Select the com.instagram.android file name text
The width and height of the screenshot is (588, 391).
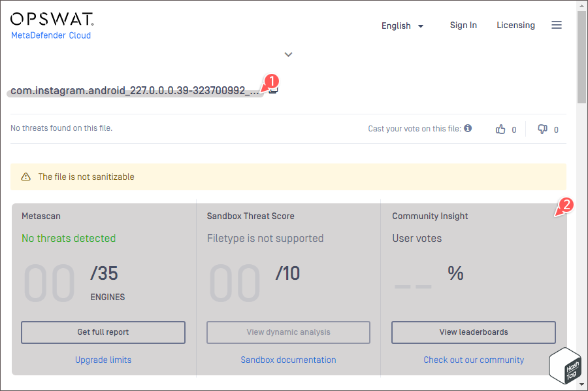coord(135,90)
